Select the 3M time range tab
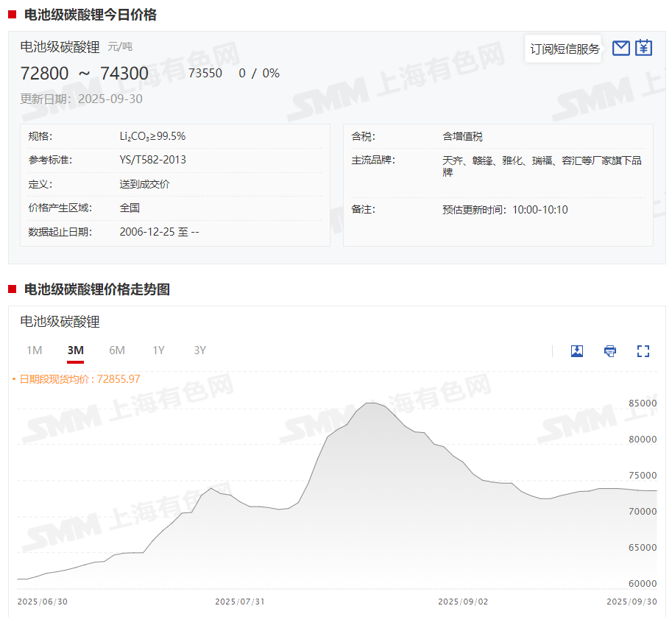Viewport: 672px width, 617px height. tap(75, 350)
